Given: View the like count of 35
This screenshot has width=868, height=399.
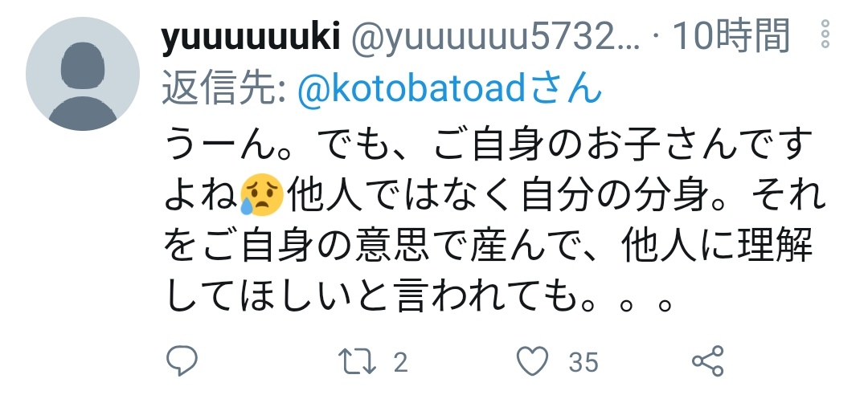Looking at the screenshot, I should (583, 363).
